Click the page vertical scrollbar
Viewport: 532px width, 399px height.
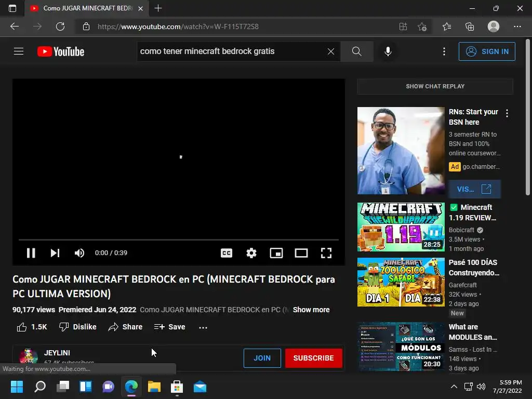click(x=528, y=117)
